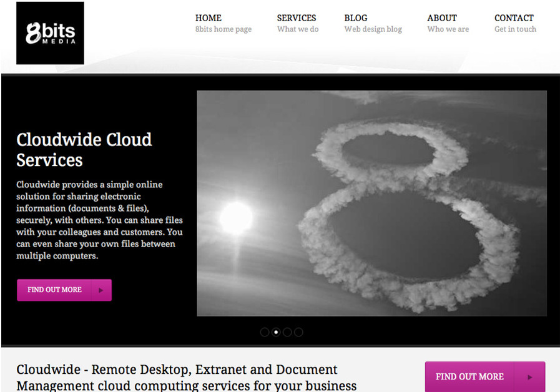
Task: Open the HOME menu item
Action: point(209,18)
